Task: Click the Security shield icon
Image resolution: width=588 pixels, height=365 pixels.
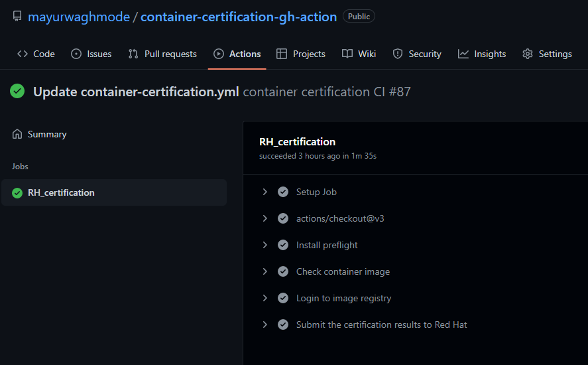Action: (398, 54)
